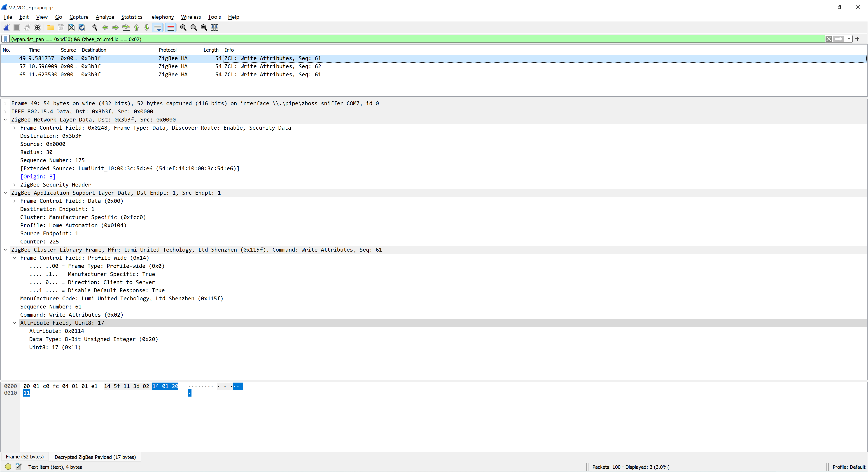The image size is (868, 472).
Task: Expand the ZigBee Security Header node
Action: tap(14, 185)
